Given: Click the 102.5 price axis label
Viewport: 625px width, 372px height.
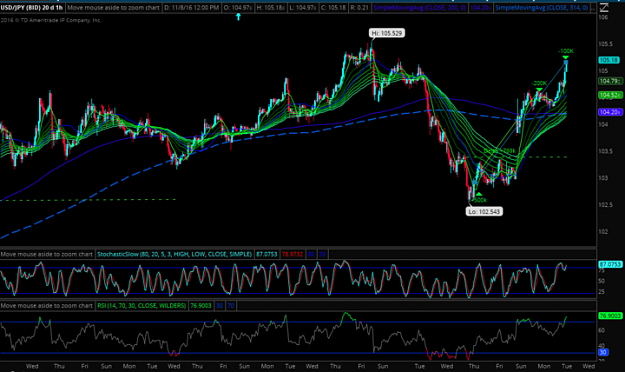Looking at the screenshot, I should [605, 205].
